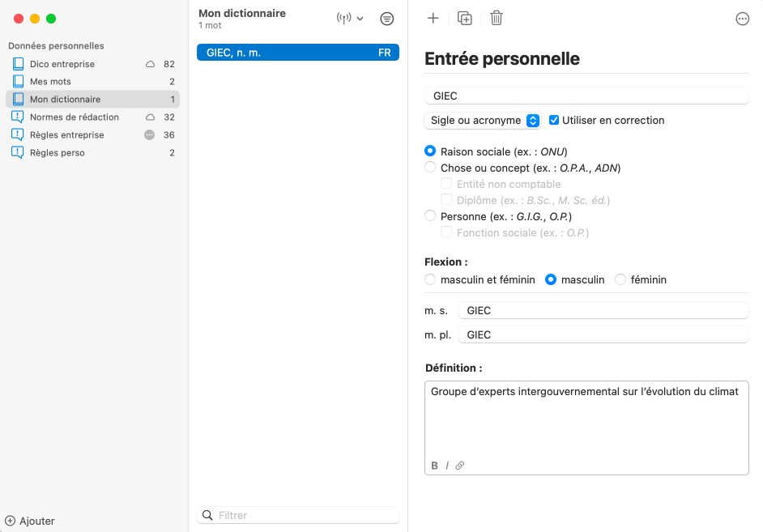This screenshot has width=763, height=532.
Task: Click the Ajouter button at bottom left
Action: (x=30, y=521)
